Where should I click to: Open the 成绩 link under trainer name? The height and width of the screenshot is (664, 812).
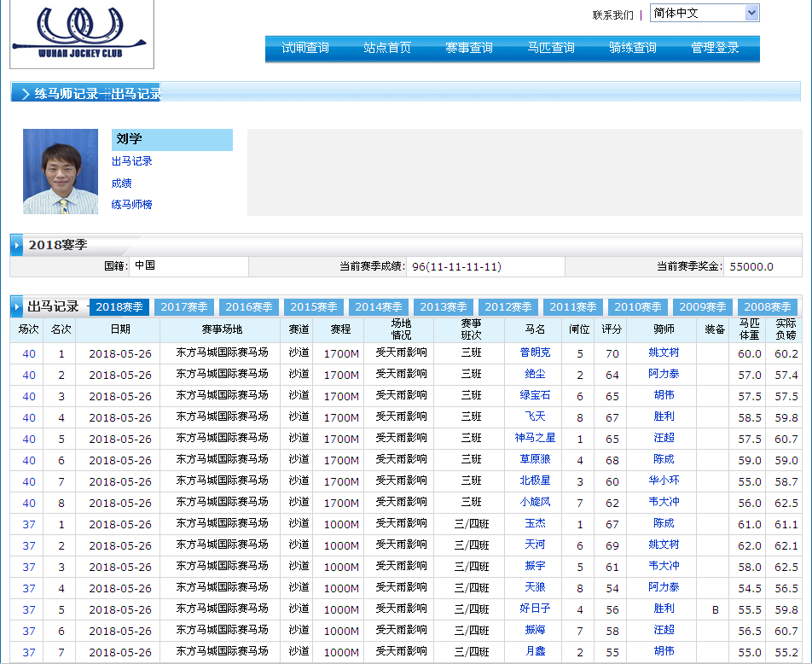tap(121, 183)
